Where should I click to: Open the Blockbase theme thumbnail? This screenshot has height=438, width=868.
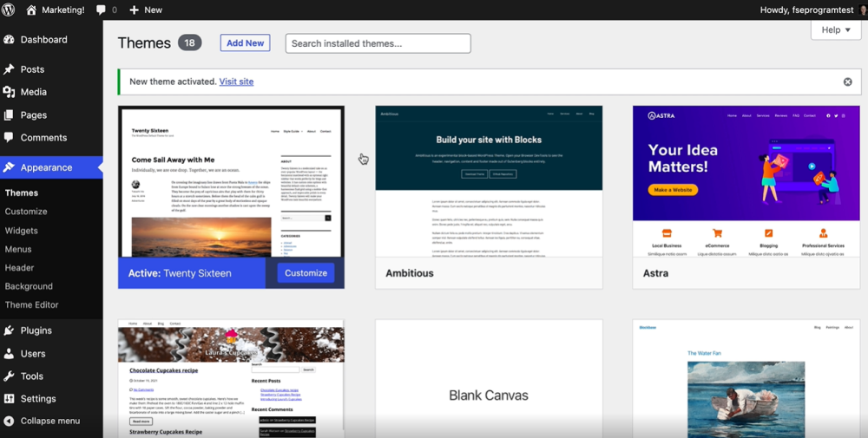[x=746, y=379]
